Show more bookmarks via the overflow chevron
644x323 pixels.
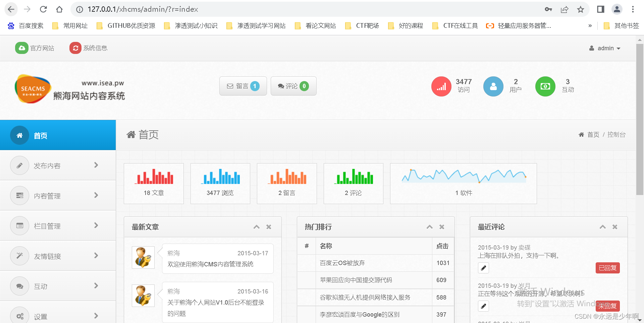point(590,26)
